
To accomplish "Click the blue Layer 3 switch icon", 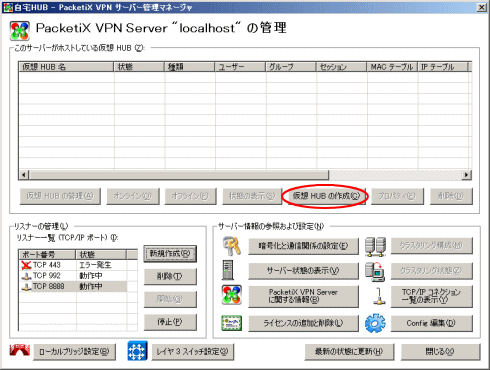I will coord(137,351).
